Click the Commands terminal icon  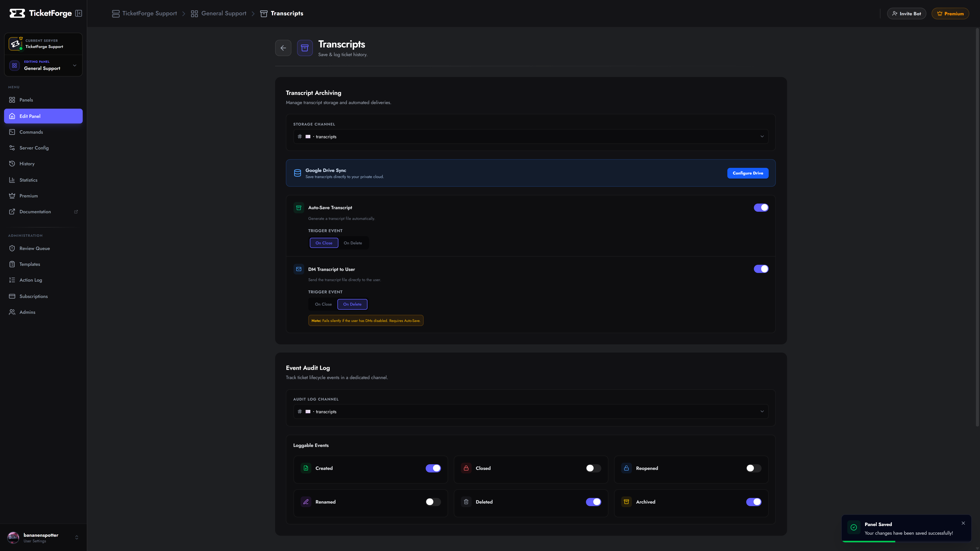tap(12, 132)
